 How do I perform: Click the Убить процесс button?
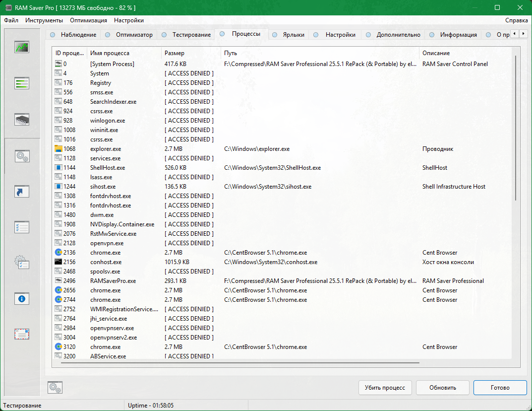[385, 388]
